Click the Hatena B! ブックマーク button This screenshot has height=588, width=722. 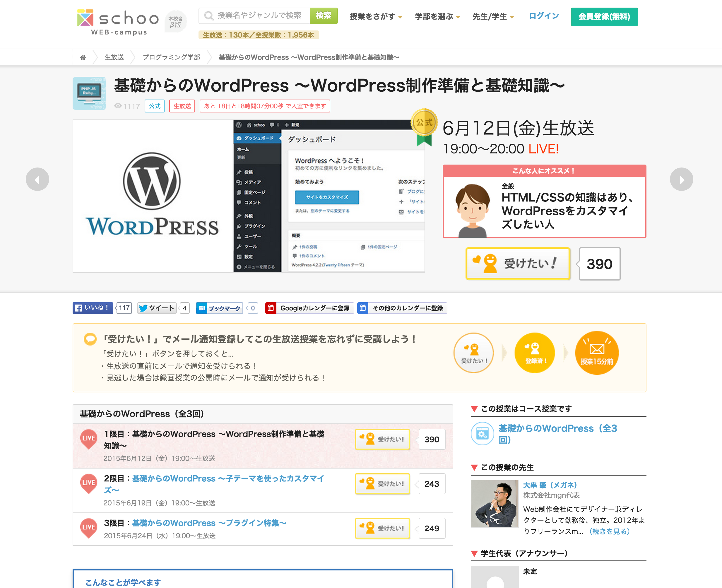[x=220, y=308]
